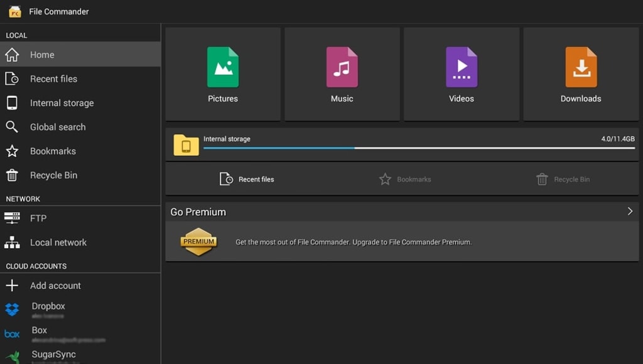
Task: Open Local network in the sidebar
Action: [x=58, y=243]
